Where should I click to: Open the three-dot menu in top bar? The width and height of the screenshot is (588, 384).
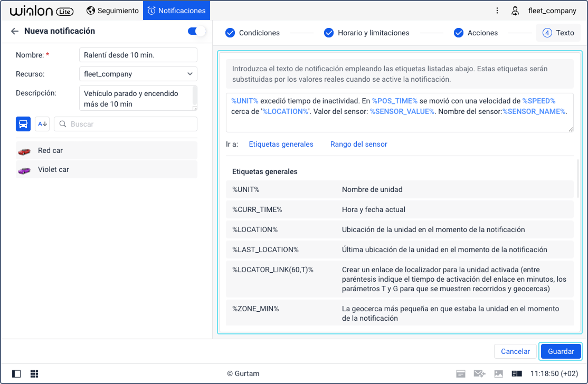pos(497,11)
